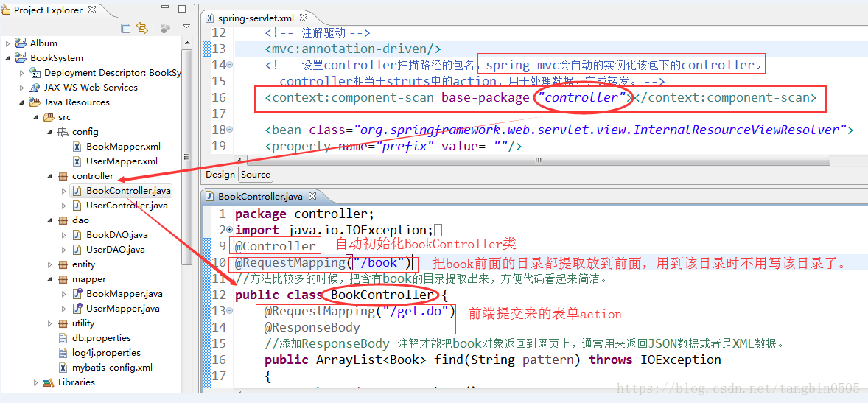Fold the XML comment at line 14
Viewport: 868px width, 403px height.
click(230, 66)
